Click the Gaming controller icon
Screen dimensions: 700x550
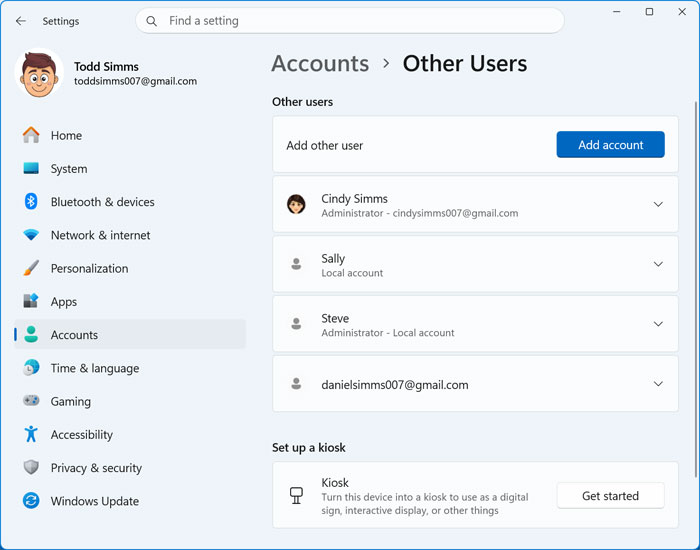31,400
